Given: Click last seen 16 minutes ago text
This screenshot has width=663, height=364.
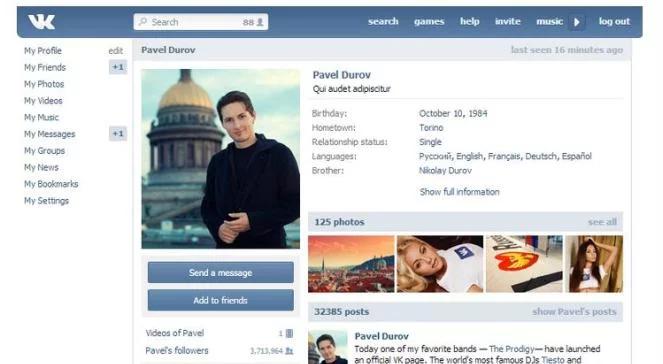Looking at the screenshot, I should pos(567,50).
